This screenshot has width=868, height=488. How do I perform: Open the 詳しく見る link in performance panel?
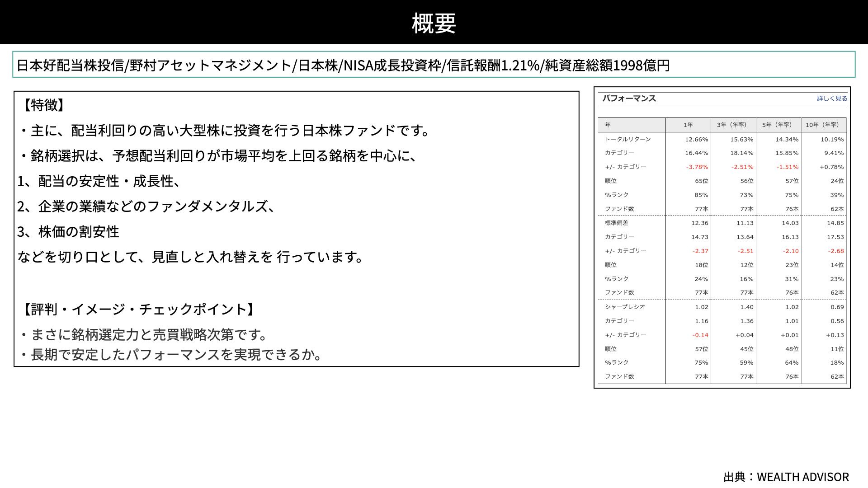pos(832,99)
